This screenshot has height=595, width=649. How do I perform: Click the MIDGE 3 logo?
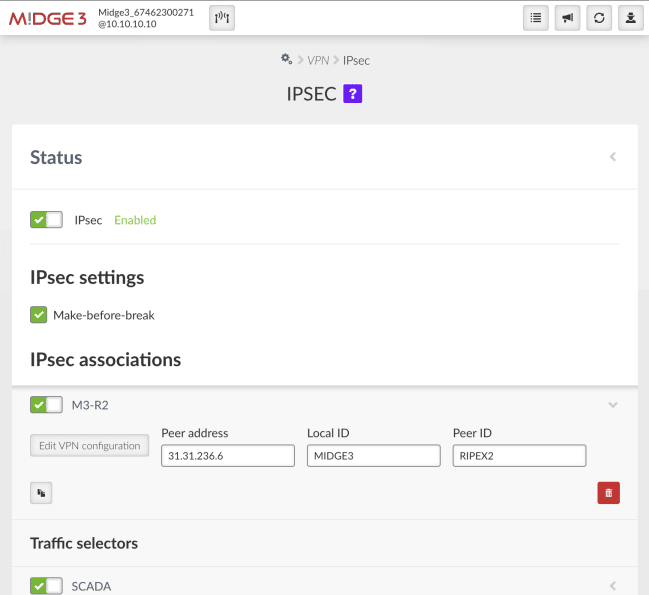tap(48, 18)
